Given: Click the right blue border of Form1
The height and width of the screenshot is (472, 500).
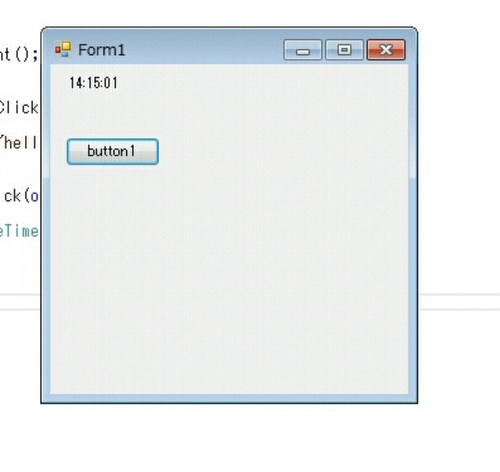Looking at the screenshot, I should [x=413, y=267].
